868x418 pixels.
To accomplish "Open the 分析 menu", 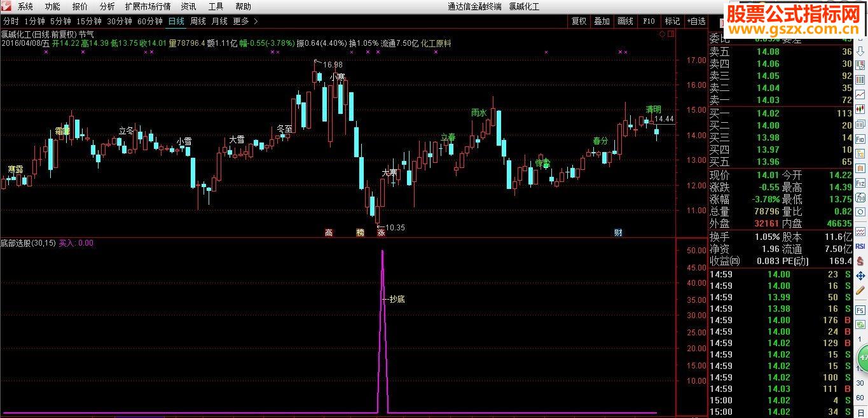I will pos(107,6).
